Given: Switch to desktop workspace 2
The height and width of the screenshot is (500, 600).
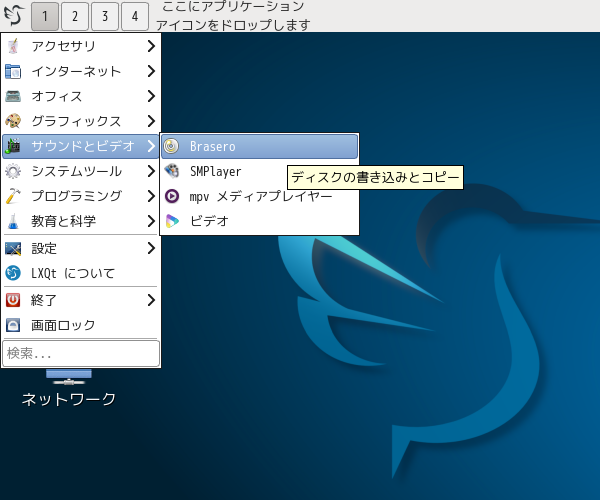Looking at the screenshot, I should click(75, 16).
